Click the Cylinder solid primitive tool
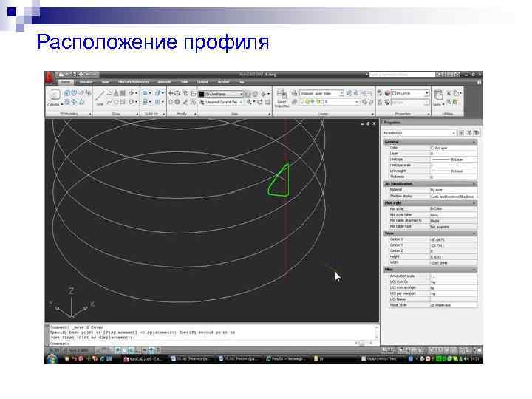Screen dimensions: 532x399 click(x=54, y=95)
